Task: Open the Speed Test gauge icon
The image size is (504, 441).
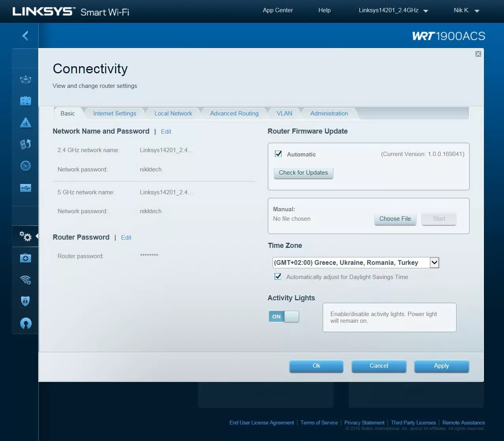Action: pyautogui.click(x=26, y=166)
